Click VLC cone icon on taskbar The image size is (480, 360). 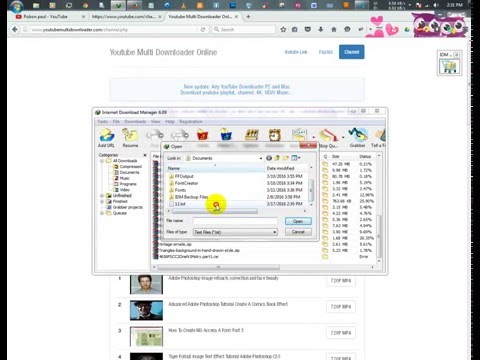point(184,6)
